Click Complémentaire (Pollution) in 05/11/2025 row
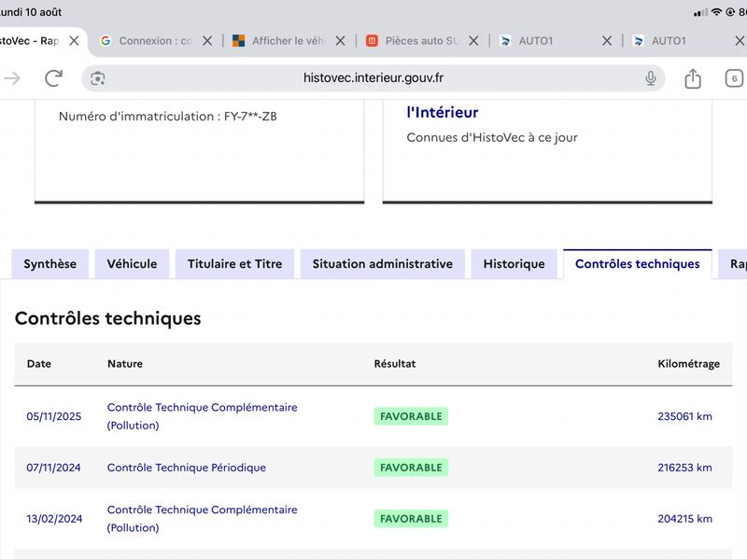The image size is (747, 560). tap(202, 416)
